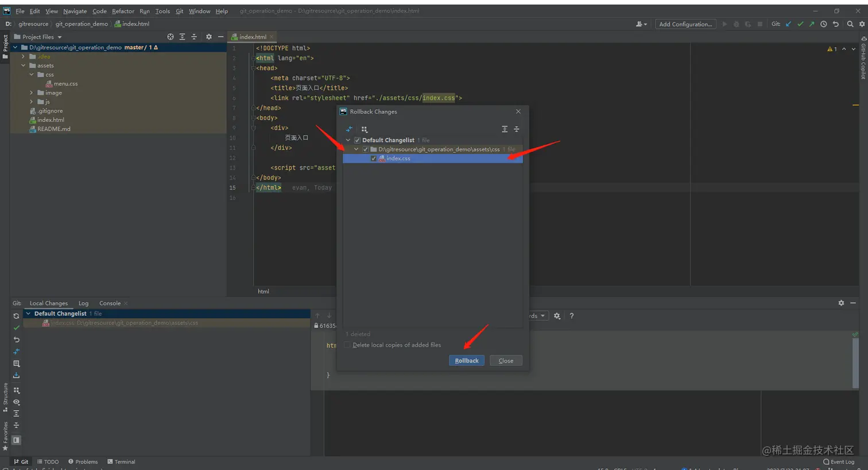Click Select Opened File target icon in Project panel
Viewport: 868px width, 470px height.
point(170,37)
